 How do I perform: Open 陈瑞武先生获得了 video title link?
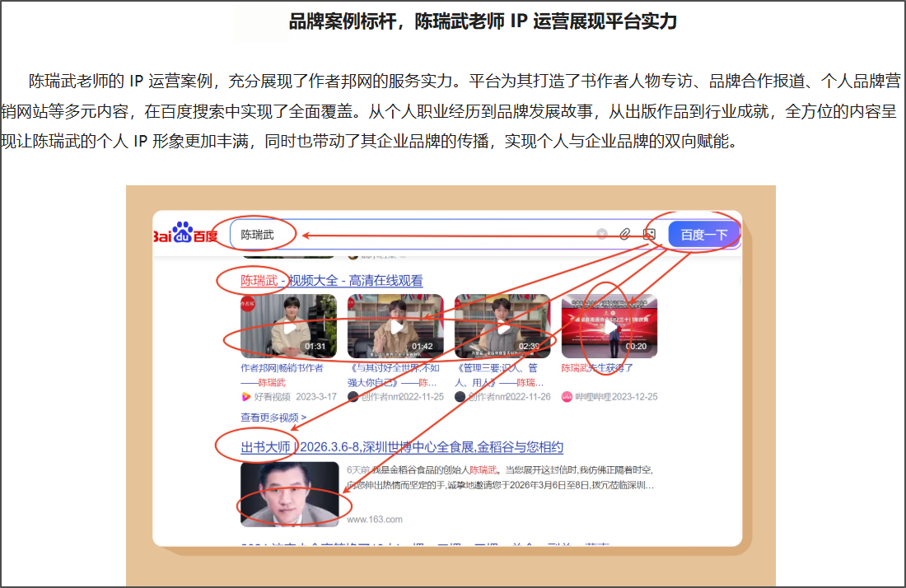point(597,368)
